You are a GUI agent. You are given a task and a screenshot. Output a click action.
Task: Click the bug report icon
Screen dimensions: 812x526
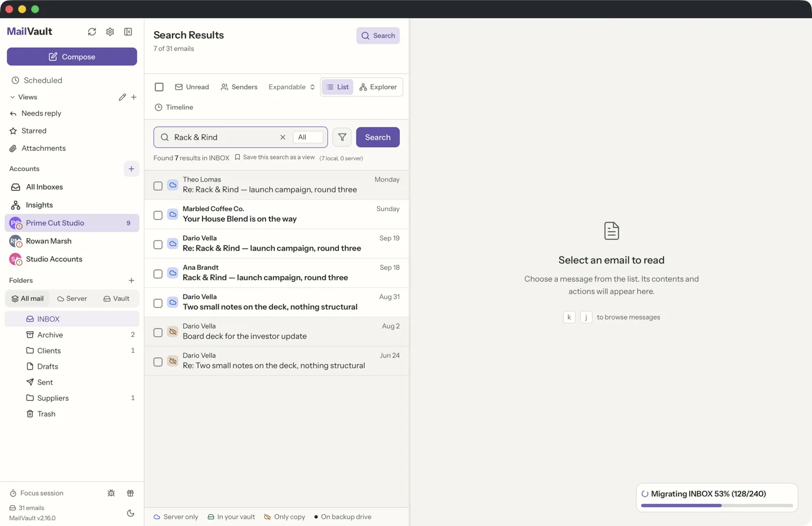[111, 493]
